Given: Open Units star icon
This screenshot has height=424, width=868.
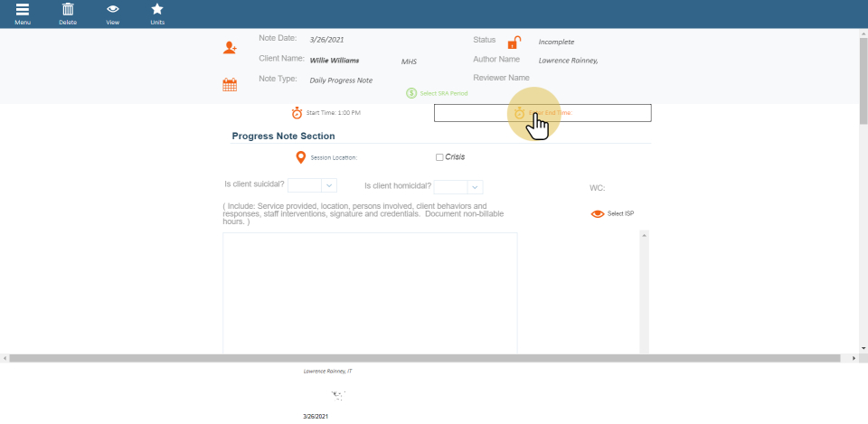Looking at the screenshot, I should pos(157,10).
